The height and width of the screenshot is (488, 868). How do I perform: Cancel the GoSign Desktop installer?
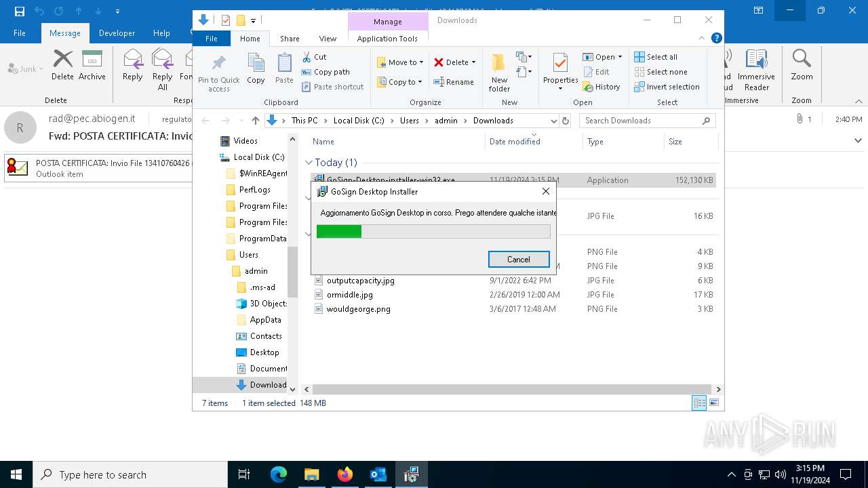(x=519, y=260)
